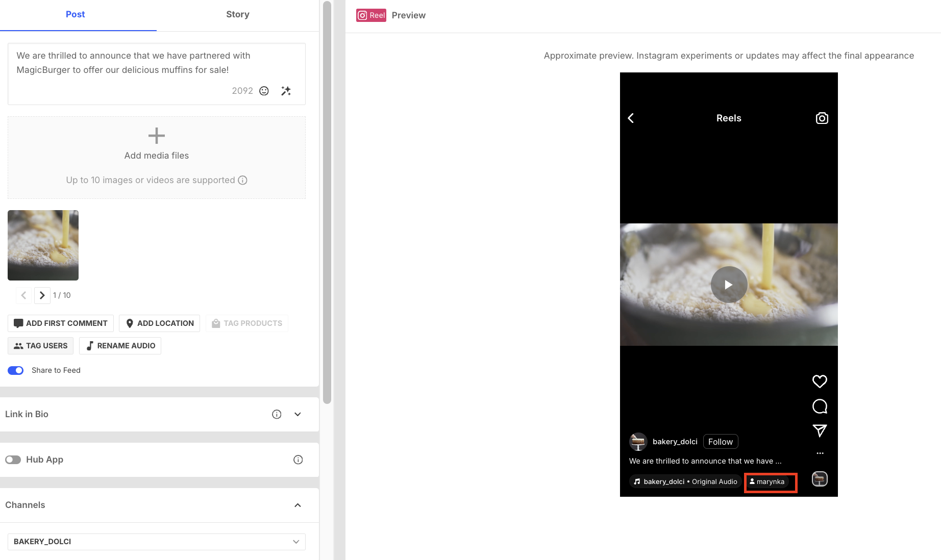Click the camera icon in Reels header

tap(822, 118)
